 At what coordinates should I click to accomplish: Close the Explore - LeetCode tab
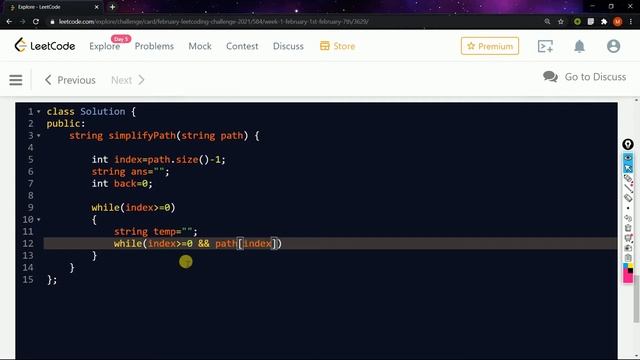pyautogui.click(x=97, y=7)
